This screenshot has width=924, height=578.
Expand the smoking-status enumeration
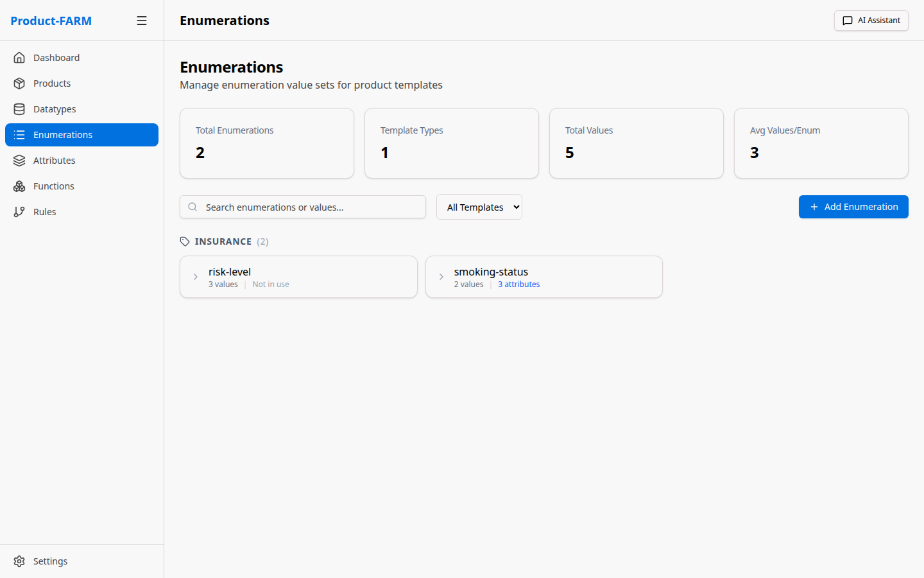pos(441,277)
